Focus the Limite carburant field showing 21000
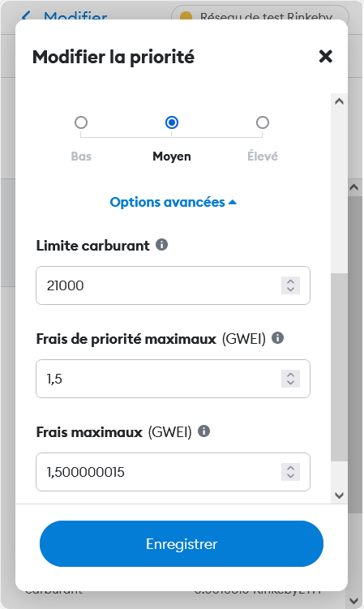The width and height of the screenshot is (364, 609). [x=173, y=285]
